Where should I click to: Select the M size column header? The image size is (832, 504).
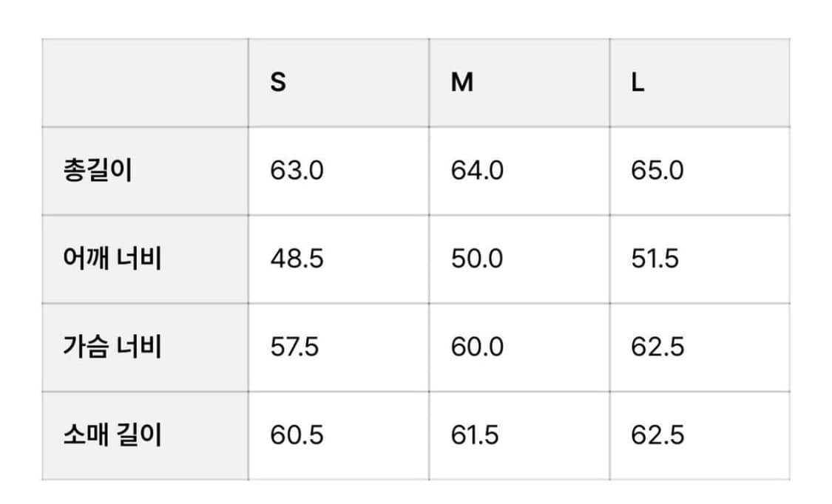click(x=462, y=83)
